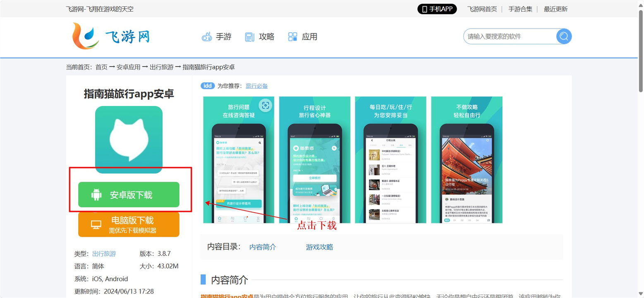
Task: Click the 指南猫旅行app安卓 link in description
Action: click(x=227, y=296)
